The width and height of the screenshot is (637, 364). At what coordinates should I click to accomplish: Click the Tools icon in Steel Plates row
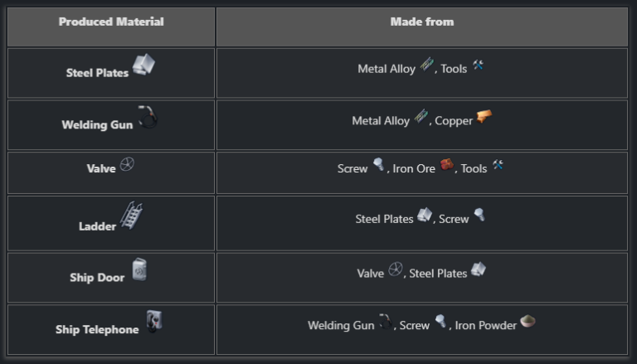(x=478, y=66)
